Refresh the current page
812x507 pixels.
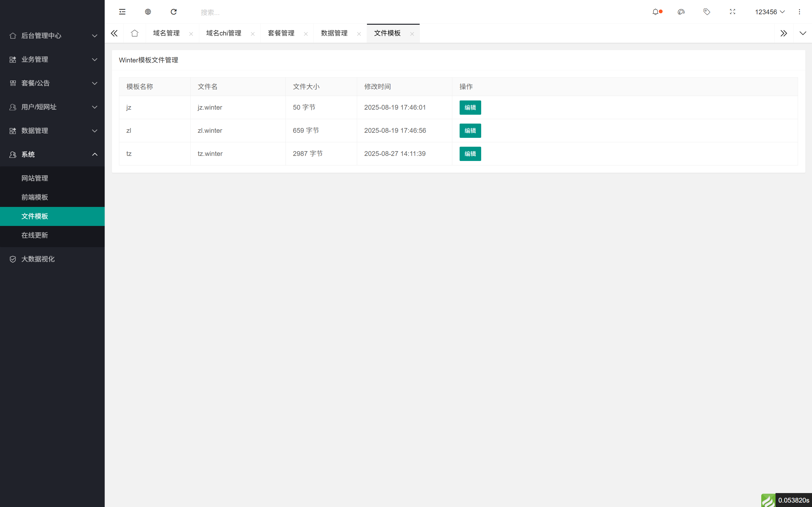click(x=174, y=12)
